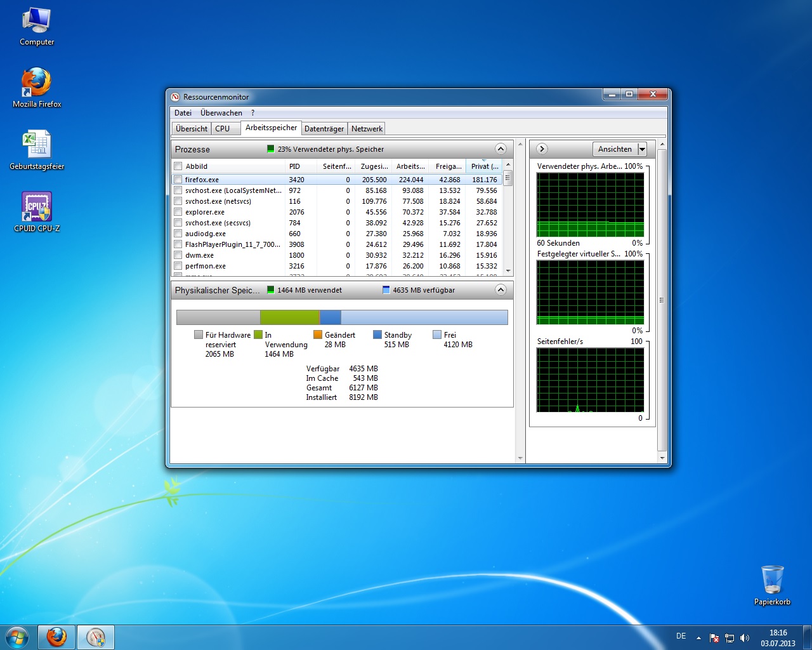The width and height of the screenshot is (812, 650).
Task: Toggle the select-all checkbox beside Abbild
Action: click(x=178, y=166)
